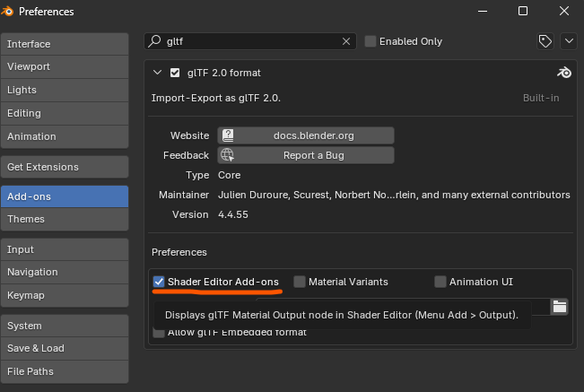Viewport: 584px width, 392px height.
Task: Click the Built-in label
Action: click(x=541, y=98)
